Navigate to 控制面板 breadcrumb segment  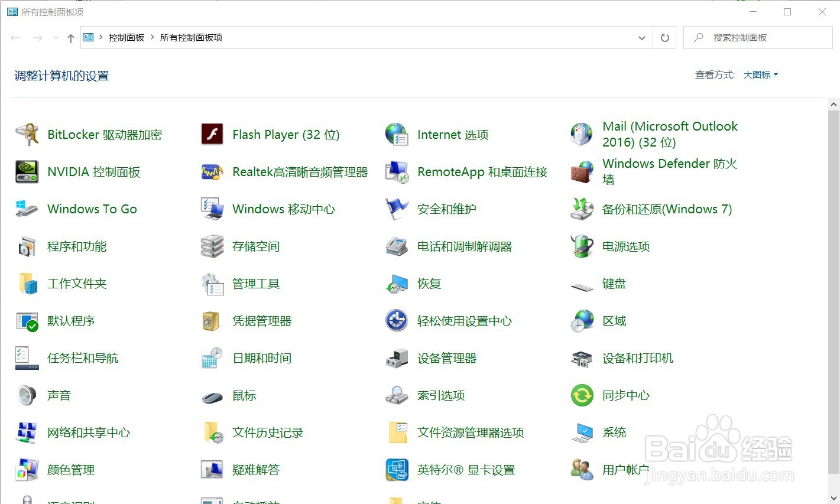(127, 37)
